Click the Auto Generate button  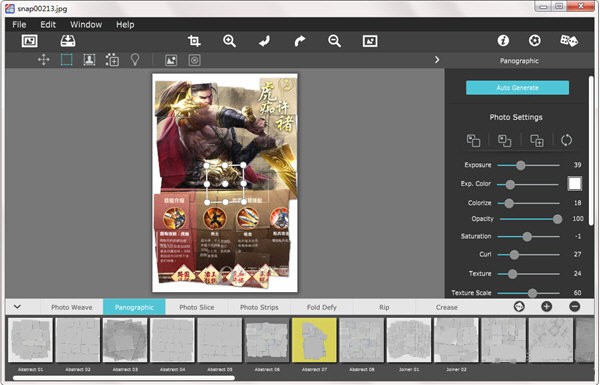pos(517,88)
